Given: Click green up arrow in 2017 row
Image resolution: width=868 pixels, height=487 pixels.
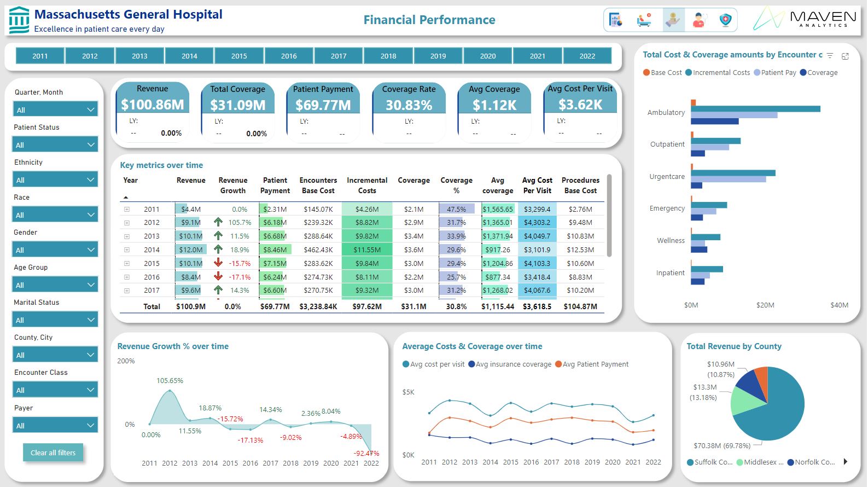Looking at the screenshot, I should coord(218,290).
